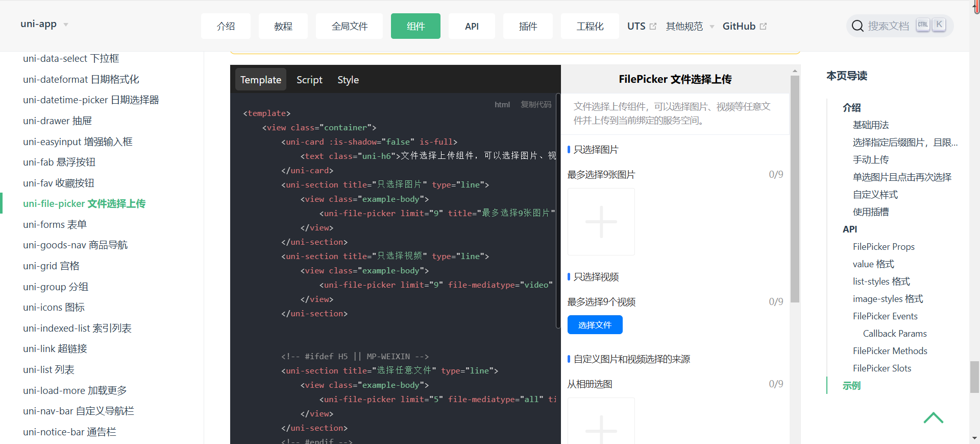Click the page vertical scrollbar thumb

pos(975,377)
